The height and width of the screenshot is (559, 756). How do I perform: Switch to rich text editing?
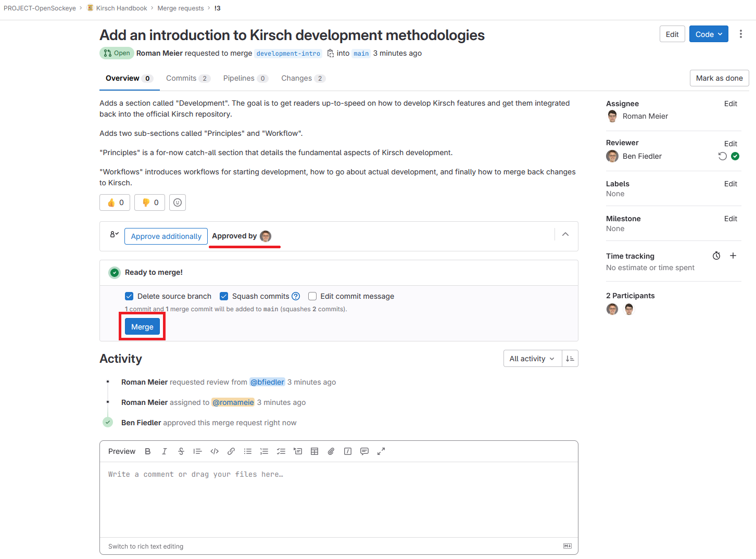tap(146, 547)
